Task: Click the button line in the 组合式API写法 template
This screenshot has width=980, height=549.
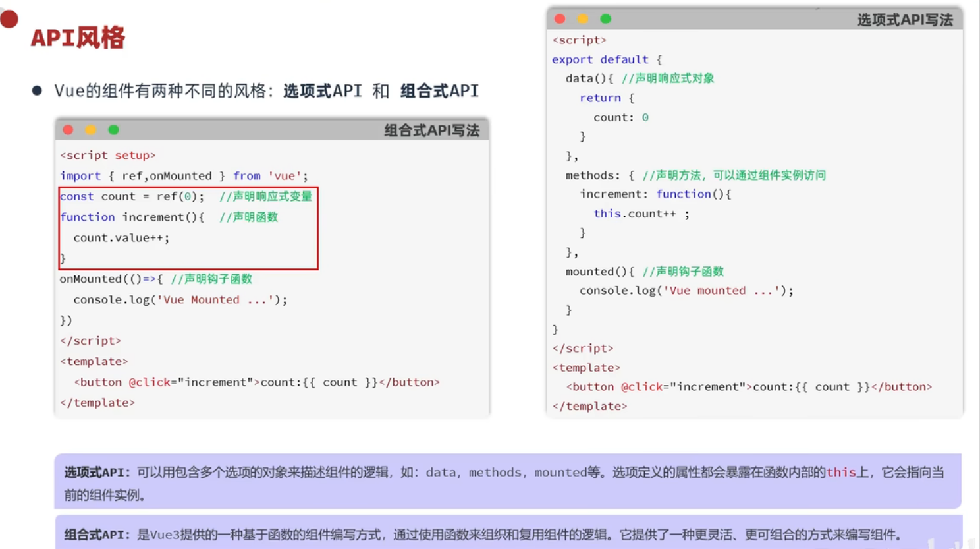Action: (x=256, y=382)
